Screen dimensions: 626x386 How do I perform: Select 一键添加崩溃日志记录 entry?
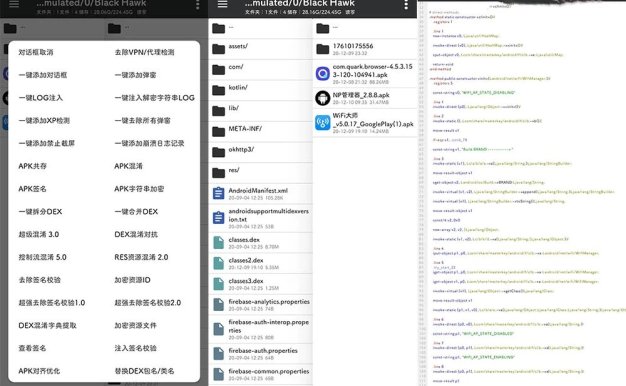point(149,143)
